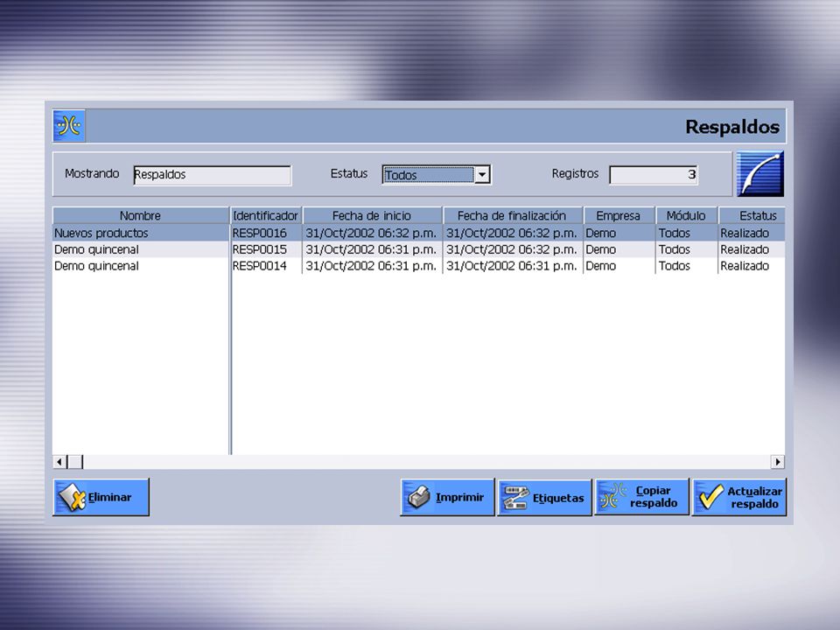Click the start date of RESP0016
Image resolution: width=840 pixels, height=630 pixels.
(372, 233)
